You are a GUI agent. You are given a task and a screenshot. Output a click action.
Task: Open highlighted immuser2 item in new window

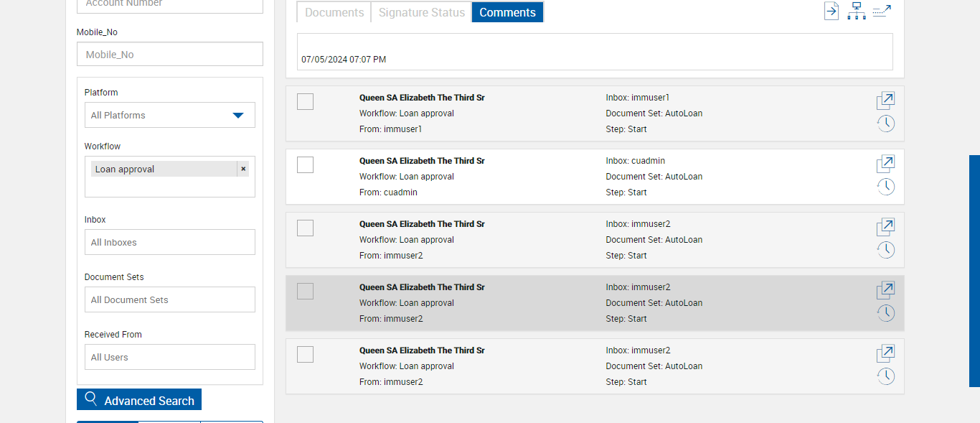click(x=885, y=291)
